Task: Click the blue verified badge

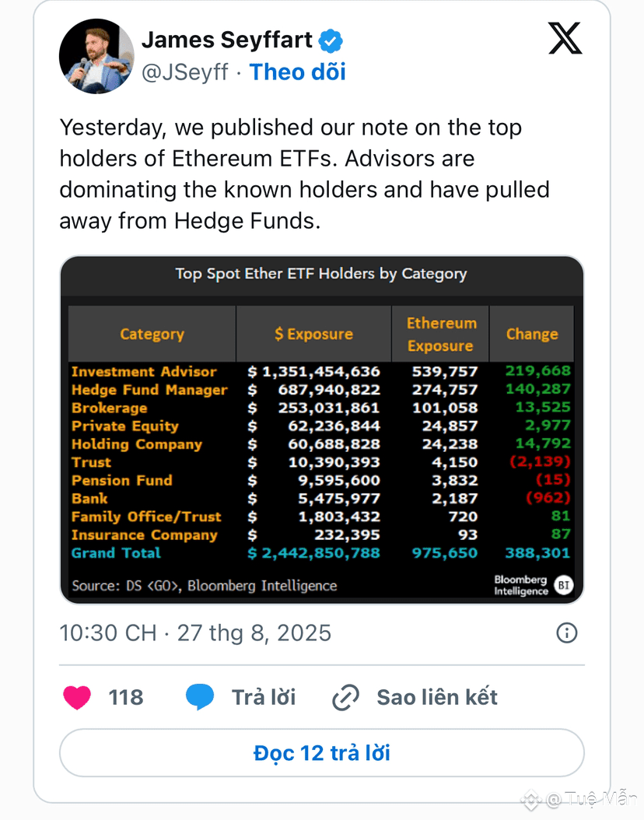Action: click(331, 40)
